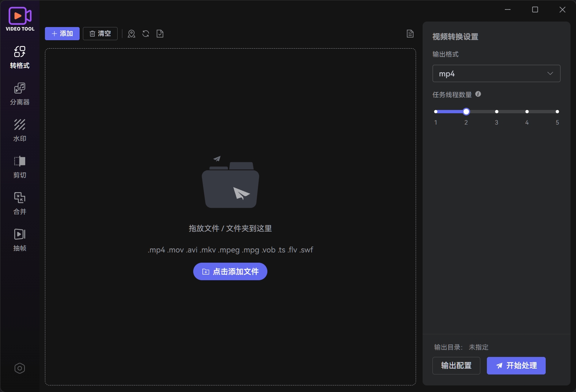Image resolution: width=576 pixels, height=392 pixels.
Task: Set thread count slider to 4
Action: (527, 112)
